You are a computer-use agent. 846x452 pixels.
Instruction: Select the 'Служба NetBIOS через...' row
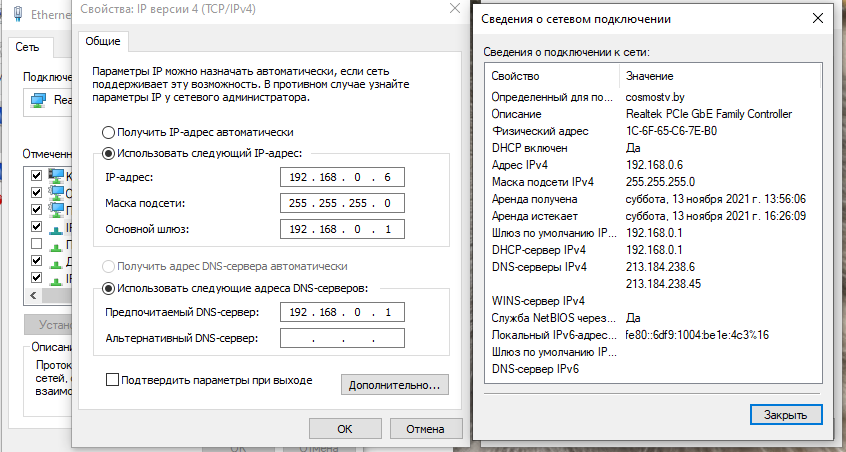click(653, 318)
